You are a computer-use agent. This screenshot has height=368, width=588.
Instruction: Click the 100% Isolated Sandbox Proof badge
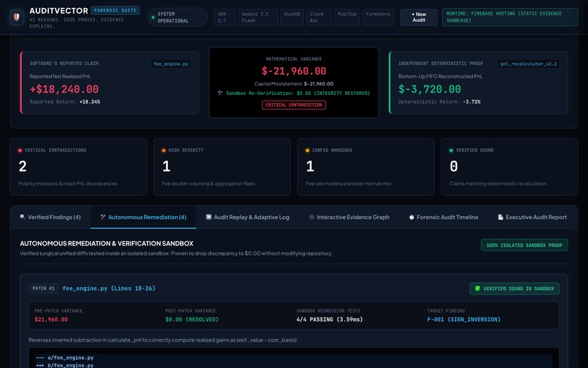[x=525, y=245]
